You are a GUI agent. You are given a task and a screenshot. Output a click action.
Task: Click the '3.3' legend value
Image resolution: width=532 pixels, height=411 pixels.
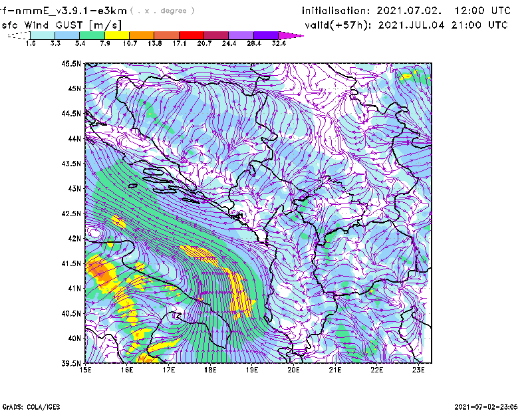tap(55, 43)
